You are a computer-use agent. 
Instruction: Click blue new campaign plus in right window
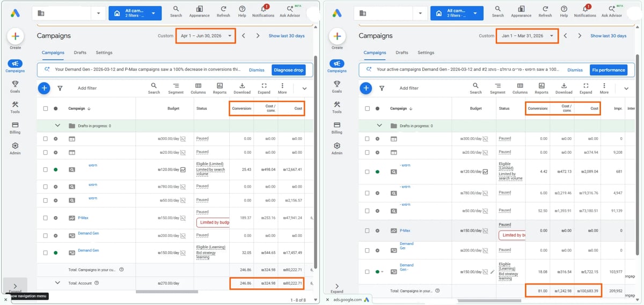[366, 88]
